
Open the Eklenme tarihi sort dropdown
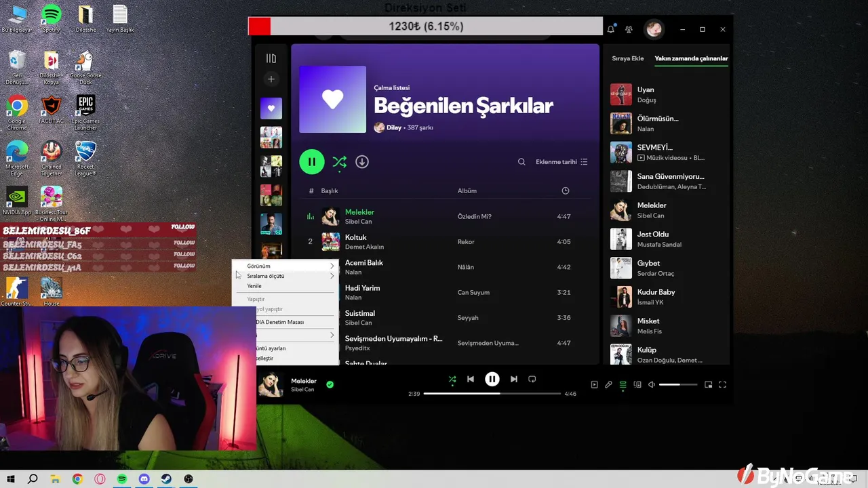tap(561, 162)
